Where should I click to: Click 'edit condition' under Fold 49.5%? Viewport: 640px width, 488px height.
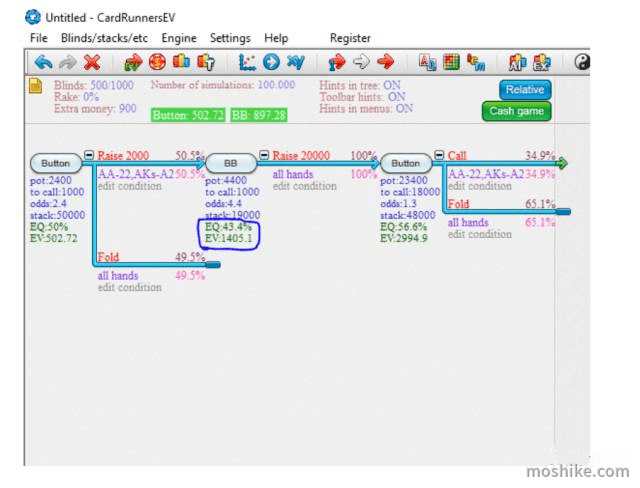(x=130, y=287)
